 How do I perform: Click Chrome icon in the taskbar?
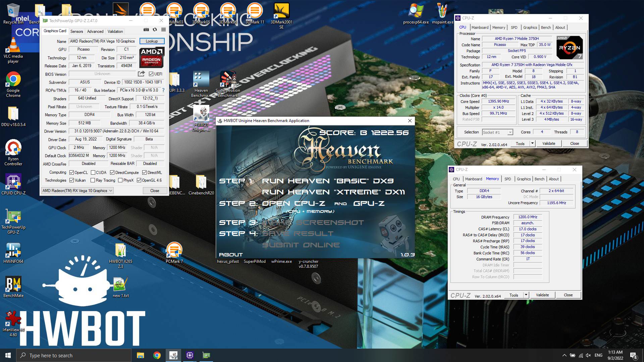(157, 355)
